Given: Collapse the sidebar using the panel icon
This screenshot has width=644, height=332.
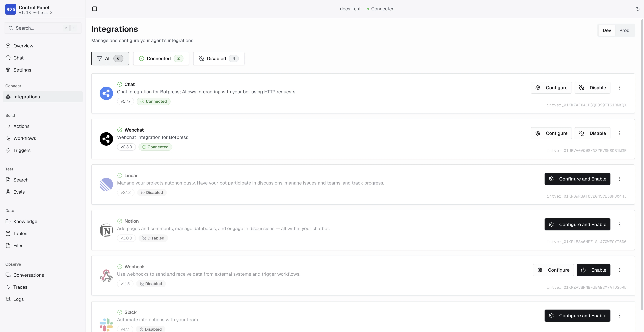Looking at the screenshot, I should [94, 9].
